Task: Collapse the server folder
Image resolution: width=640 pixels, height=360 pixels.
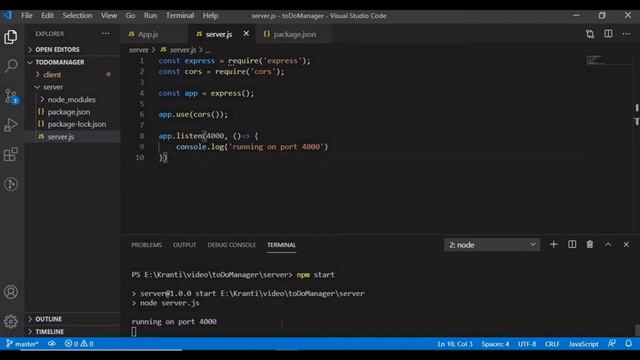Action: 73,87
